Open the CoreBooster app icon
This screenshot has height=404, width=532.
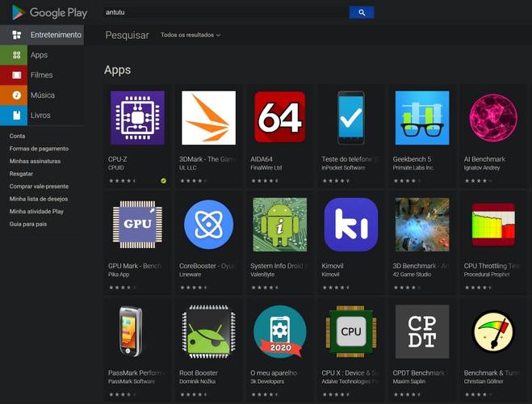click(x=208, y=225)
